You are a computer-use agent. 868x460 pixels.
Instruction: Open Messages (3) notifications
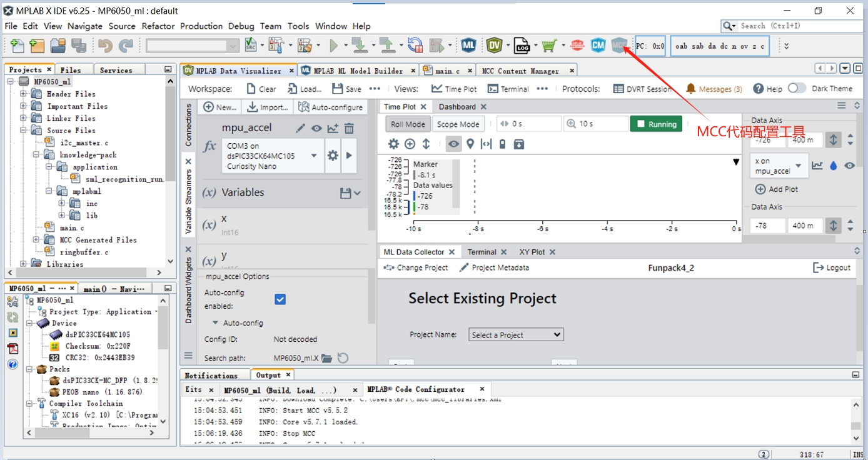[714, 89]
